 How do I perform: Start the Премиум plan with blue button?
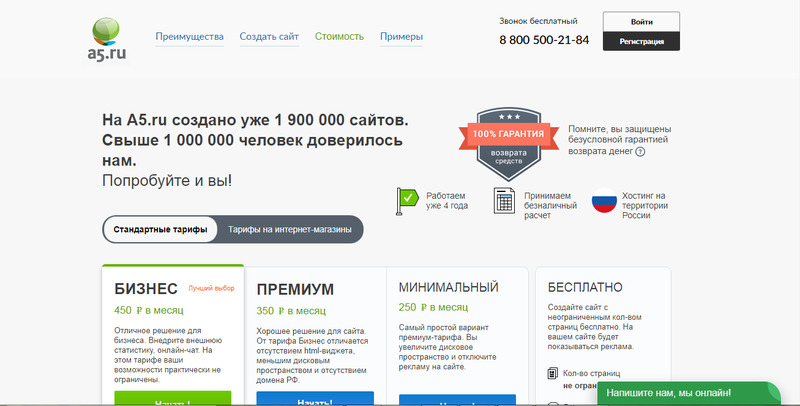point(315,398)
